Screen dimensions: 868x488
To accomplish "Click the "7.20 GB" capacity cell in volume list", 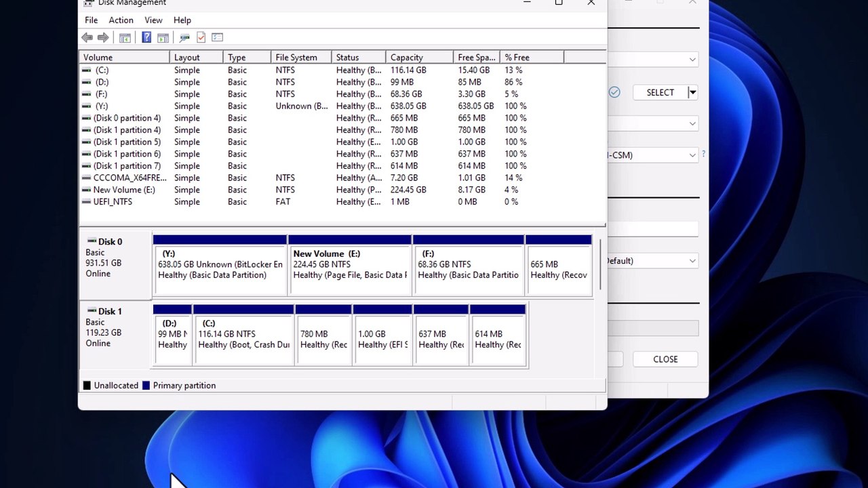I will coord(405,178).
